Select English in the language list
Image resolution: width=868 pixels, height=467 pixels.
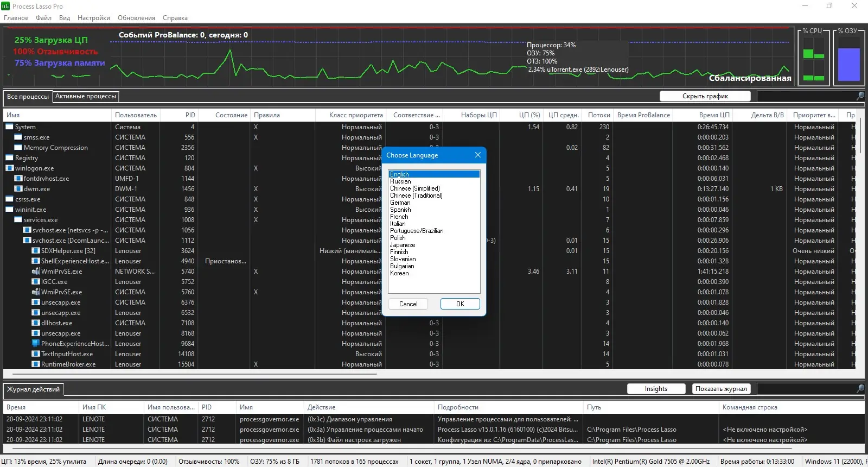point(434,174)
